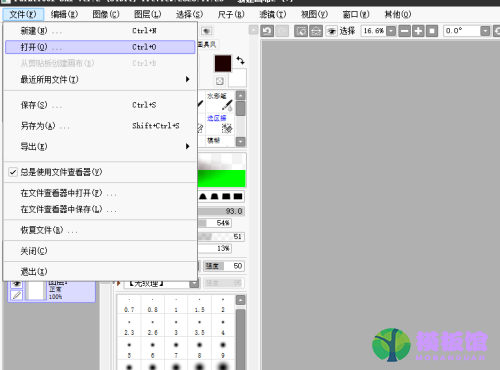500x370 pixels.
Task: Choose 保存 in the File menu
Action: coord(100,105)
